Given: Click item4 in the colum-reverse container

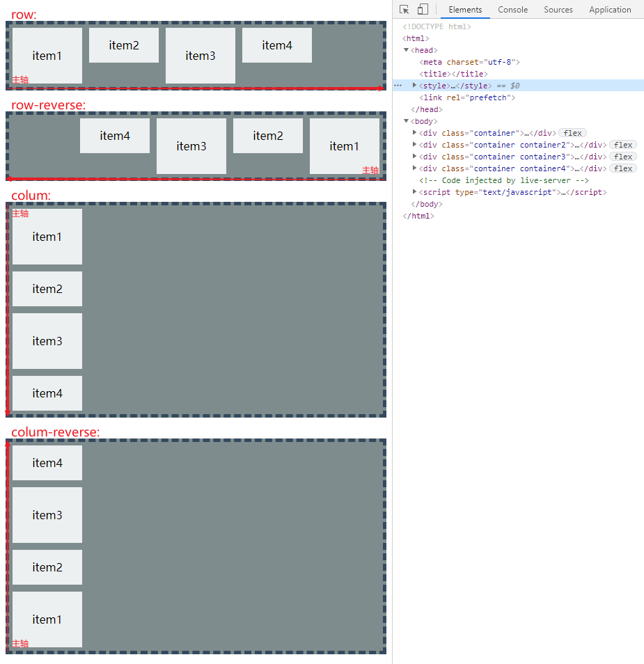Looking at the screenshot, I should 47,463.
